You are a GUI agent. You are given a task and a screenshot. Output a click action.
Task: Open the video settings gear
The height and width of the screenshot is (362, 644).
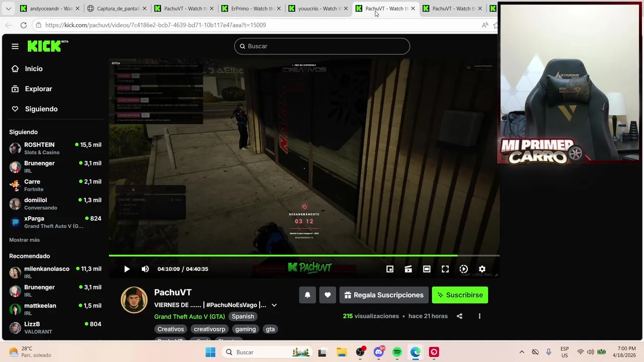pyautogui.click(x=482, y=269)
